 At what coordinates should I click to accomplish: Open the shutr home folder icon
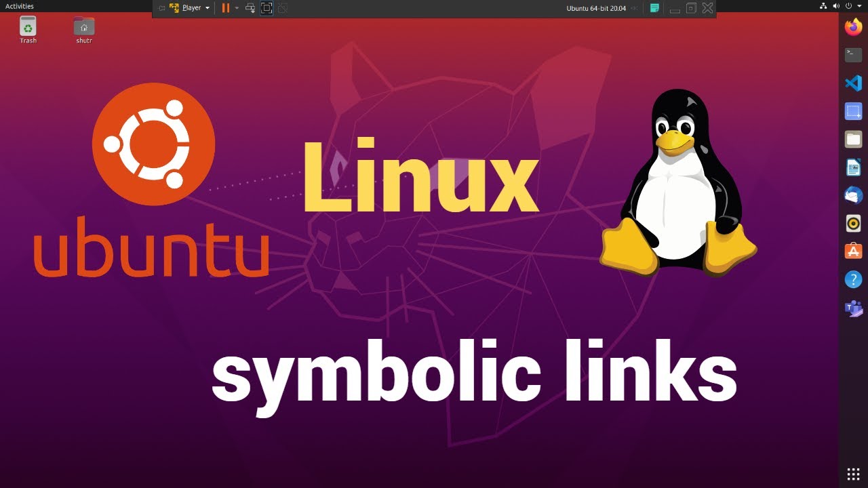84,30
